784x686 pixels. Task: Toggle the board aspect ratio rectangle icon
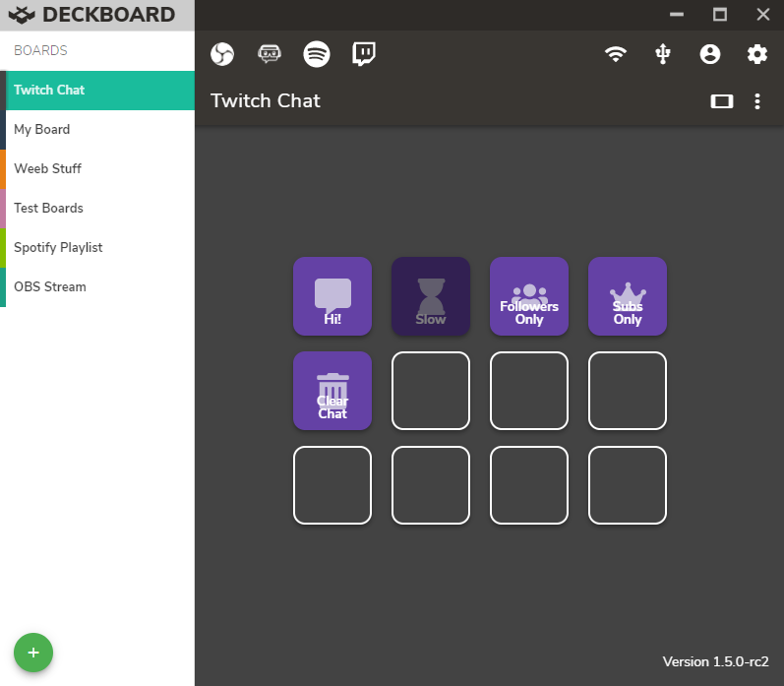[x=721, y=101]
